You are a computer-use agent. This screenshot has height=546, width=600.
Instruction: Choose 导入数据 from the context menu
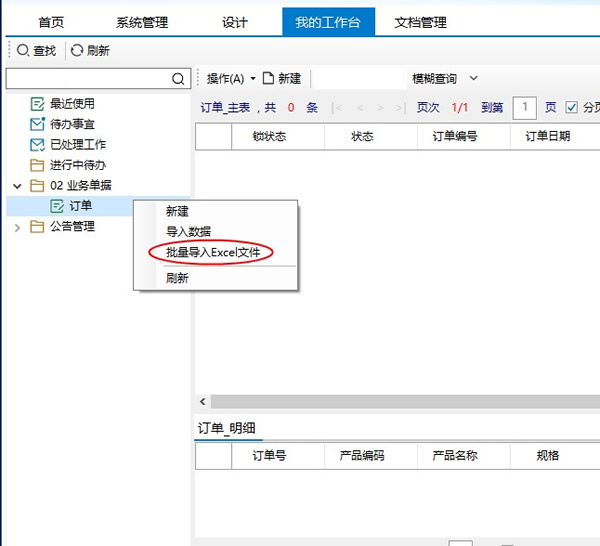188,232
